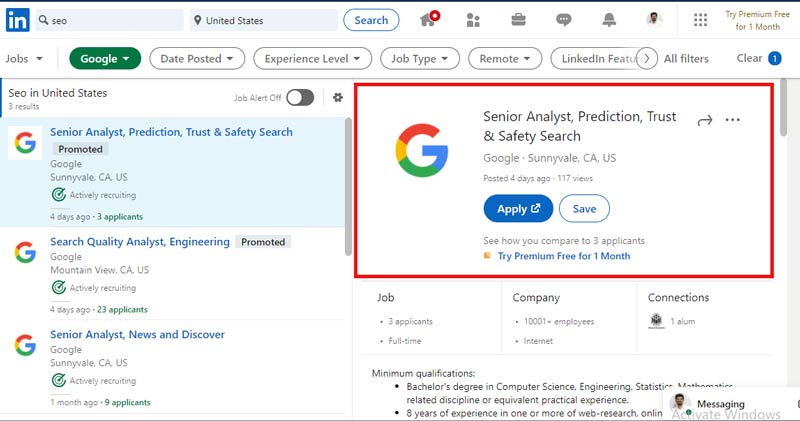This screenshot has height=421, width=800.
Task: Open the Experience Level filter dropdown
Action: coord(313,59)
